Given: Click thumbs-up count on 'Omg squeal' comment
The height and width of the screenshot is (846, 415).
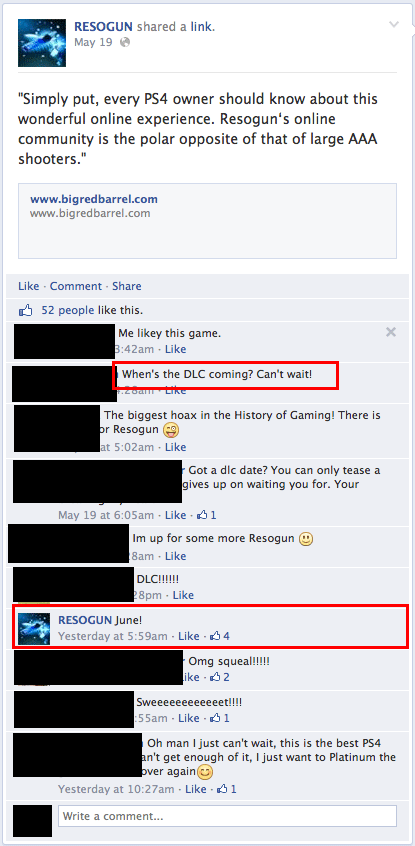Looking at the screenshot, I should coord(220,677).
